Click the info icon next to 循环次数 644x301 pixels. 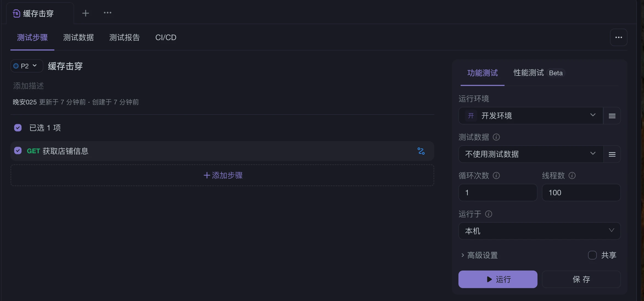coord(496,175)
